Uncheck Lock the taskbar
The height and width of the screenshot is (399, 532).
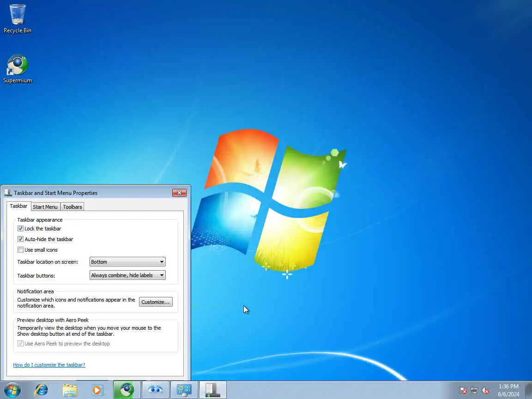point(20,229)
